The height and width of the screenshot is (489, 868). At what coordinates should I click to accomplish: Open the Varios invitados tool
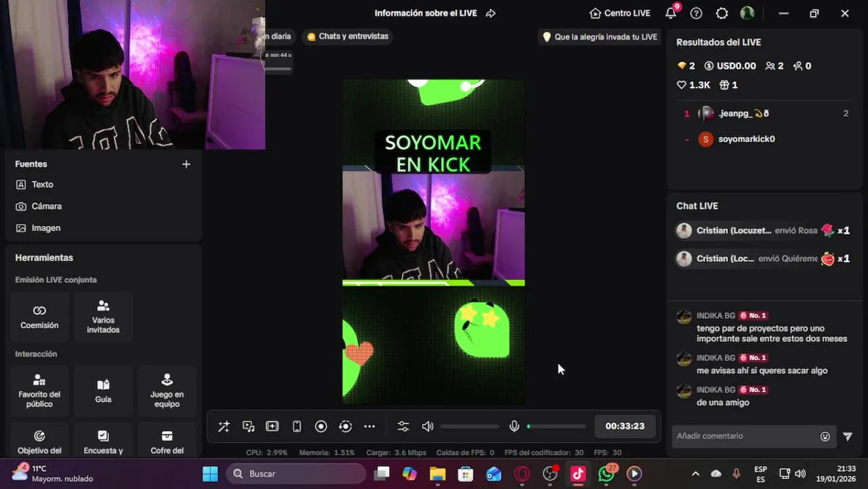point(103,317)
